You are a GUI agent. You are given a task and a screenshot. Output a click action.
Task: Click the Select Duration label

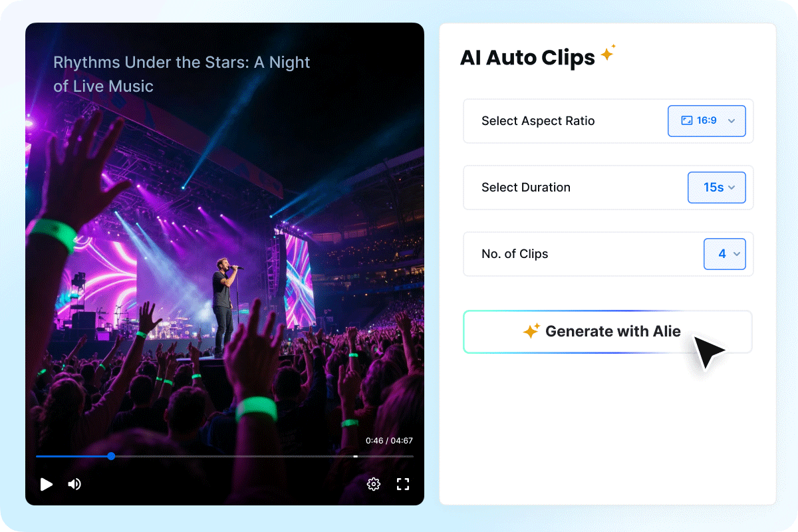526,188
